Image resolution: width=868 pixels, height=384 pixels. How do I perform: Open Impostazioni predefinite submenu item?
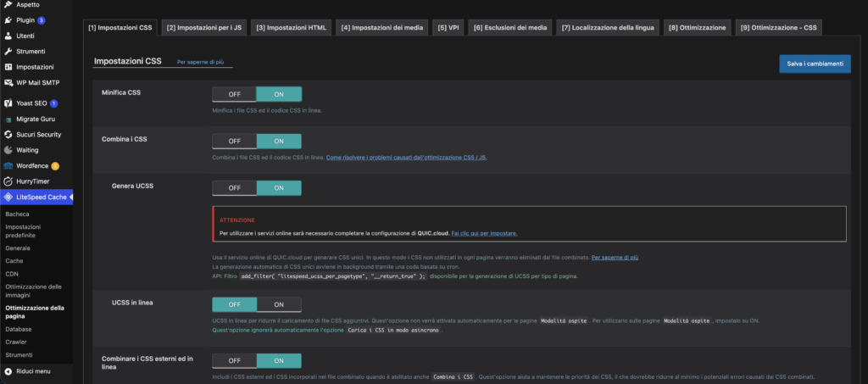click(23, 231)
